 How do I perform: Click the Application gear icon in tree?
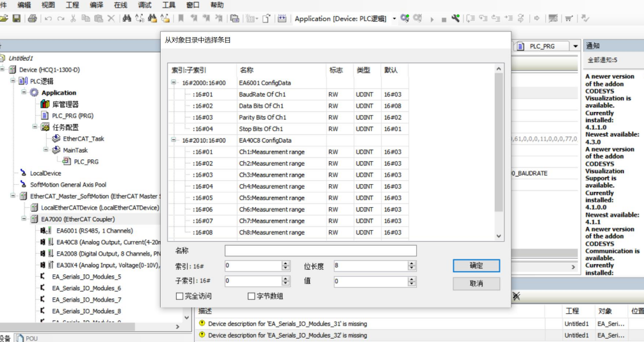pos(34,93)
